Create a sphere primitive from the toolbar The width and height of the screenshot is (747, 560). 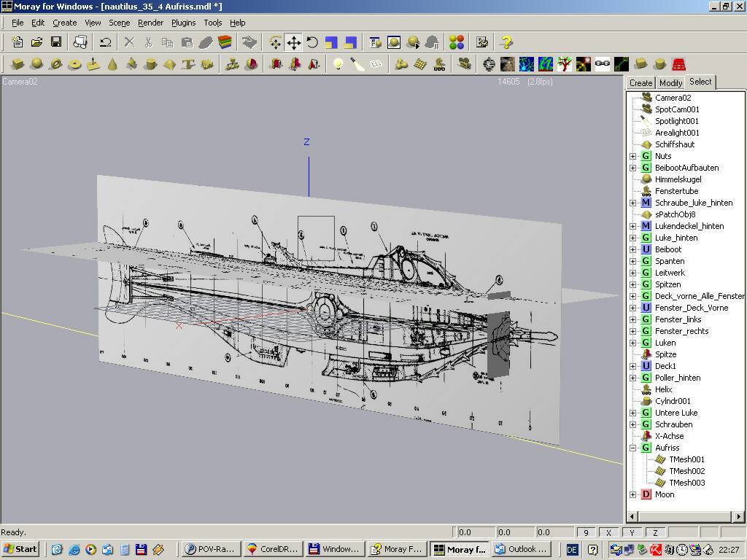click(36, 64)
